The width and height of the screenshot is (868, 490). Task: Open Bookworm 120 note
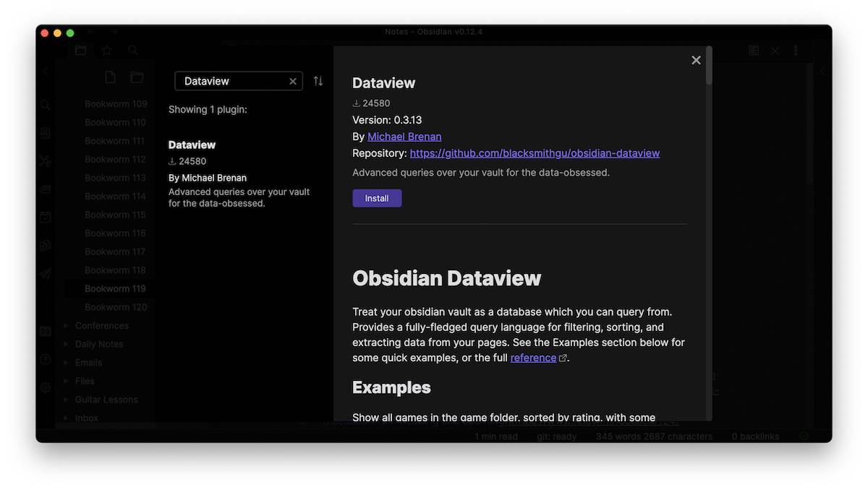point(116,307)
